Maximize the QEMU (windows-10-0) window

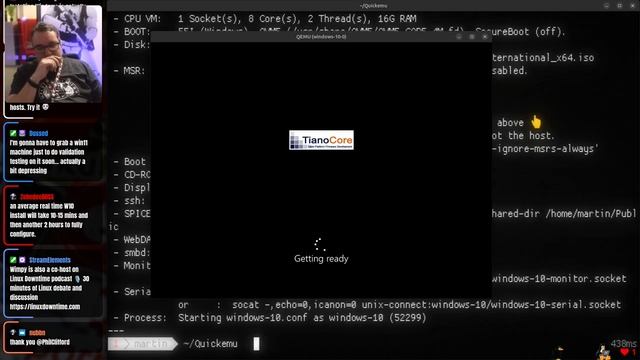click(x=472, y=37)
